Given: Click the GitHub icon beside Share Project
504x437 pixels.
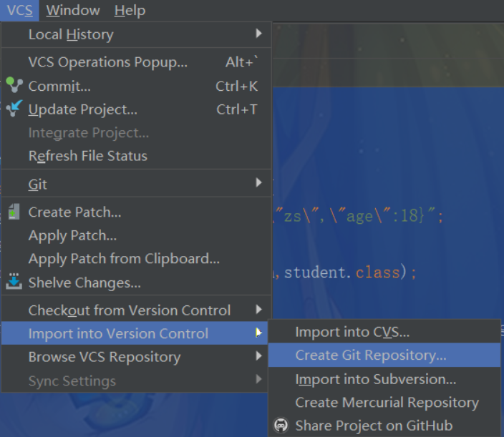Looking at the screenshot, I should click(281, 426).
